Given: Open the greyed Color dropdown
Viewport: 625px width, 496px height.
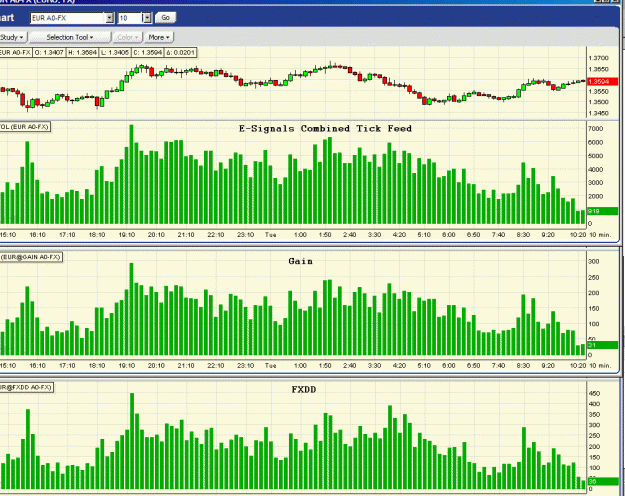Looking at the screenshot, I should coord(128,37).
